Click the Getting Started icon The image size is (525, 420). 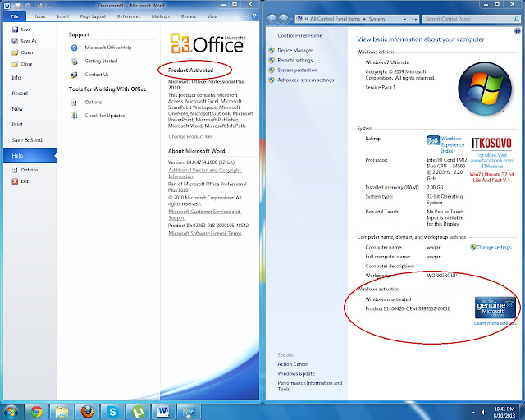click(x=74, y=62)
